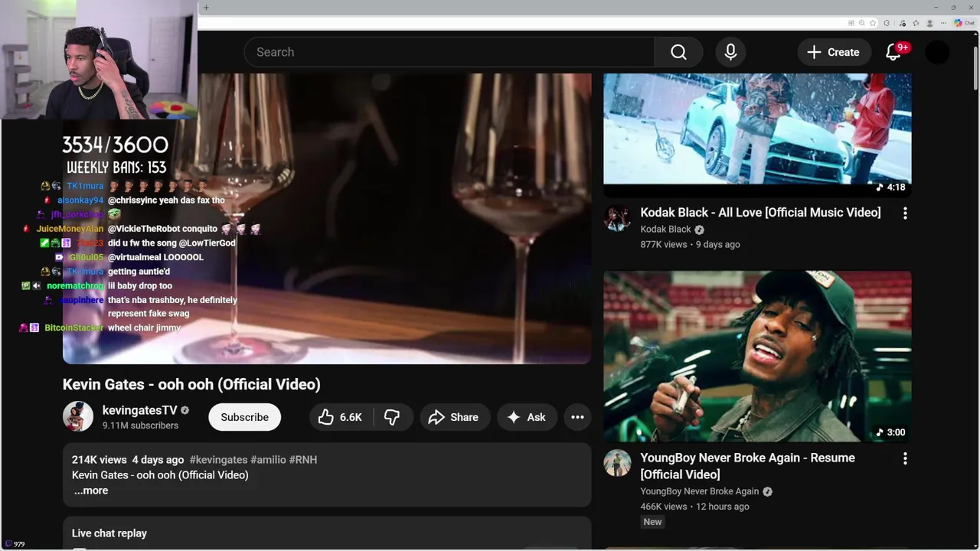The height and width of the screenshot is (551, 980).
Task: Open options menu for Kodak Black video
Action: tap(905, 214)
